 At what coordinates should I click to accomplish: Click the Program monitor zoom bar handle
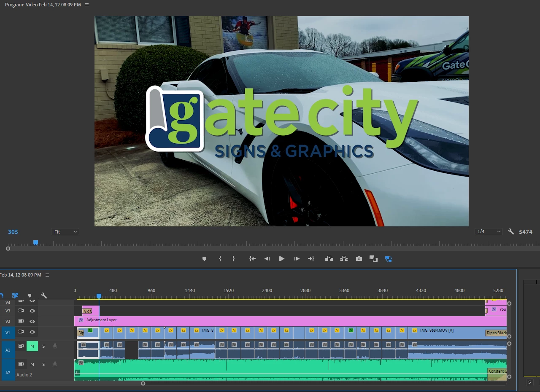(8, 249)
